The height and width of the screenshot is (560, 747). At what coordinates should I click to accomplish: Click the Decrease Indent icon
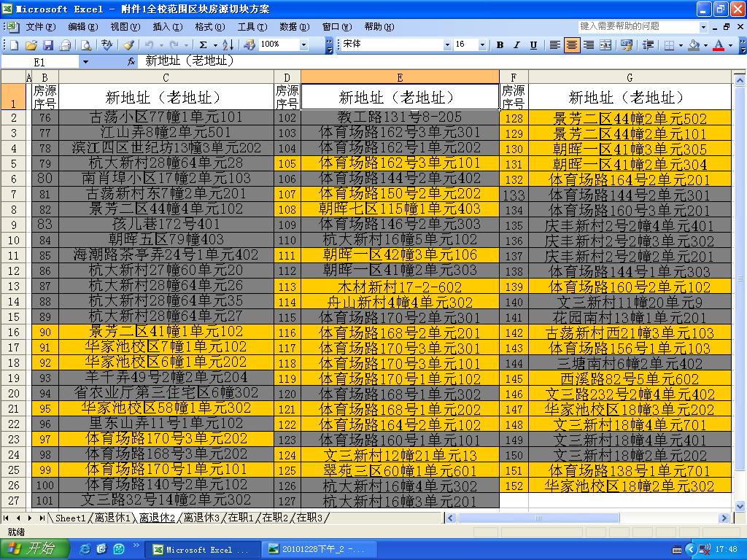[648, 44]
